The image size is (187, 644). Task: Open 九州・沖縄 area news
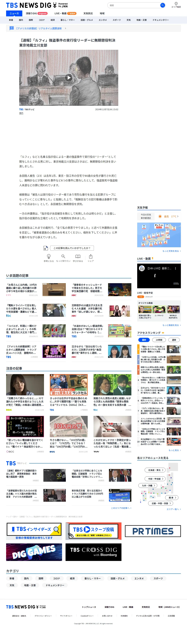148,485
